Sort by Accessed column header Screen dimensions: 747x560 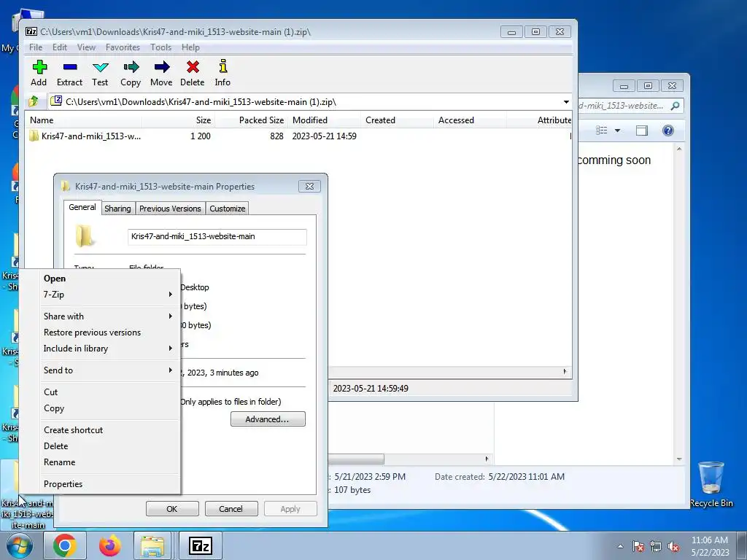[x=470, y=120]
